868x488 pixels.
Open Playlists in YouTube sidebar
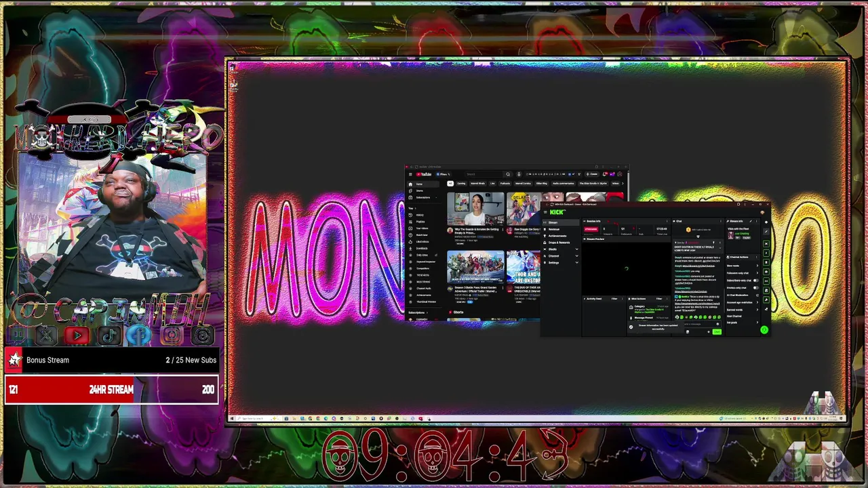pos(423,222)
